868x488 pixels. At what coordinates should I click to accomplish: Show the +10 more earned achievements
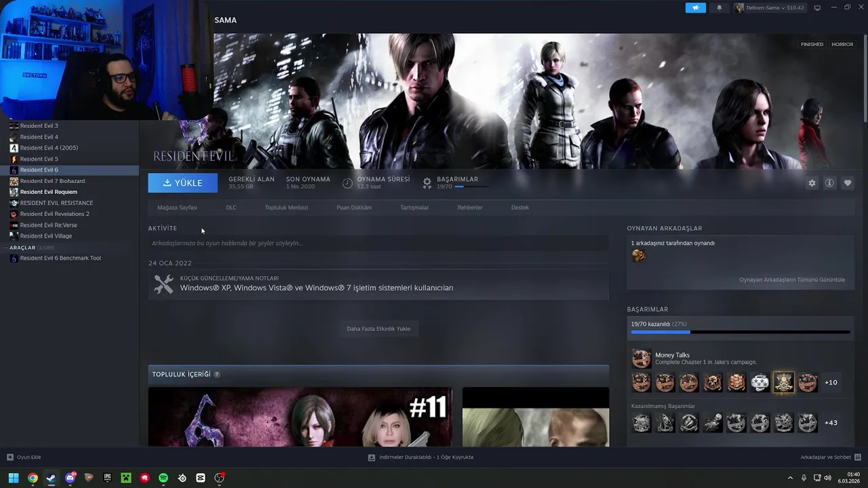pyautogui.click(x=831, y=382)
